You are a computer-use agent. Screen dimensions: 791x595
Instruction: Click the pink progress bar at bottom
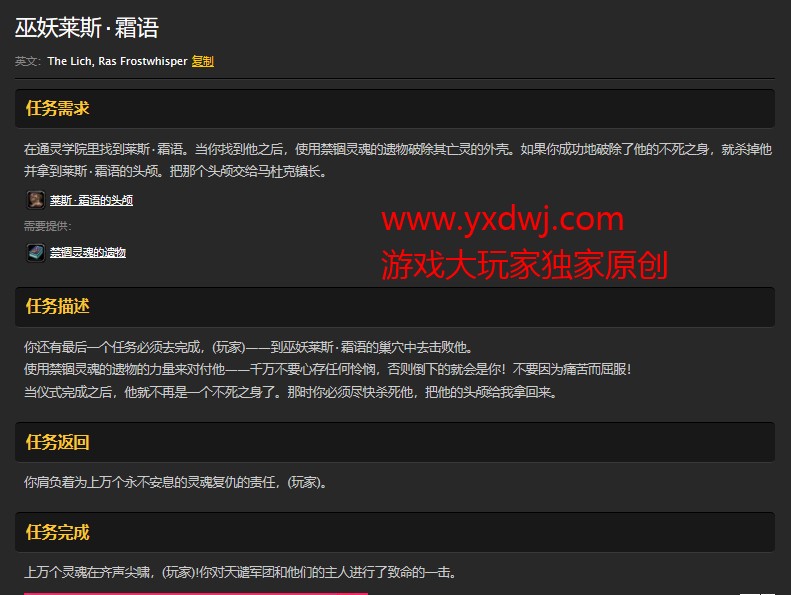click(195, 593)
